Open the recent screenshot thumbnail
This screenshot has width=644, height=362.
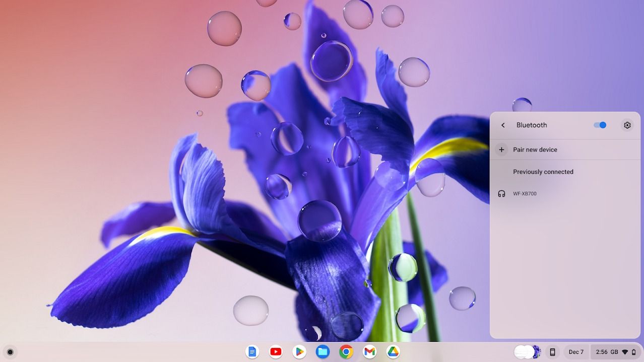pos(526,352)
